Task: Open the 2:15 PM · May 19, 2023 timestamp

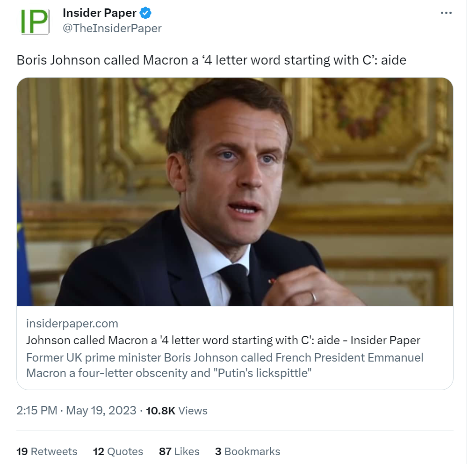Action: tap(76, 411)
